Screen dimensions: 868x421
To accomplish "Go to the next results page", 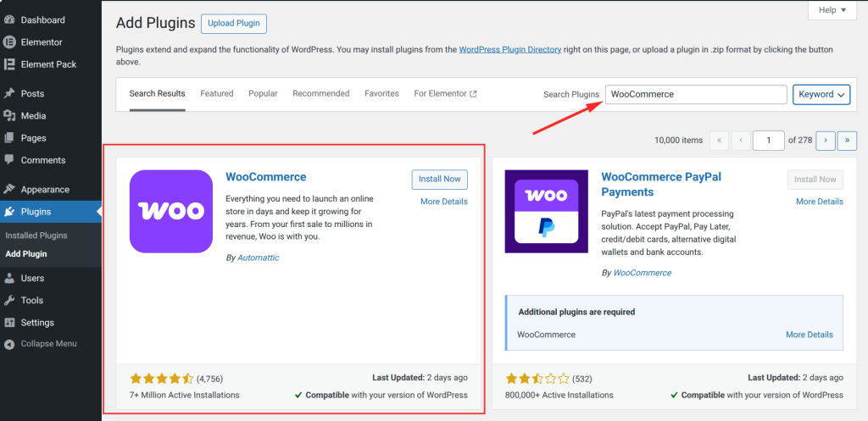I will click(x=826, y=141).
